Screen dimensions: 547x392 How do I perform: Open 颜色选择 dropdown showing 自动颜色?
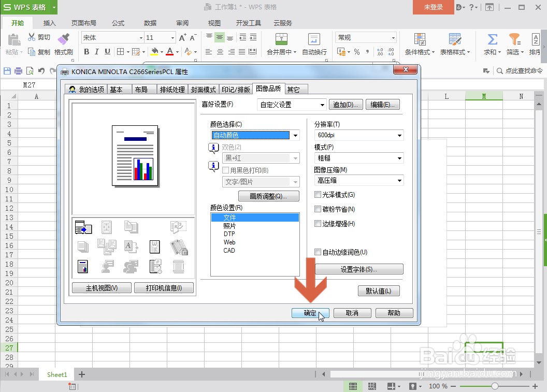(255, 135)
